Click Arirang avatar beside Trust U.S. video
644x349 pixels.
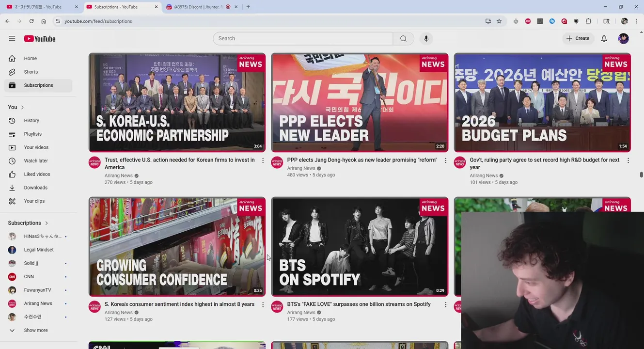[94, 162]
